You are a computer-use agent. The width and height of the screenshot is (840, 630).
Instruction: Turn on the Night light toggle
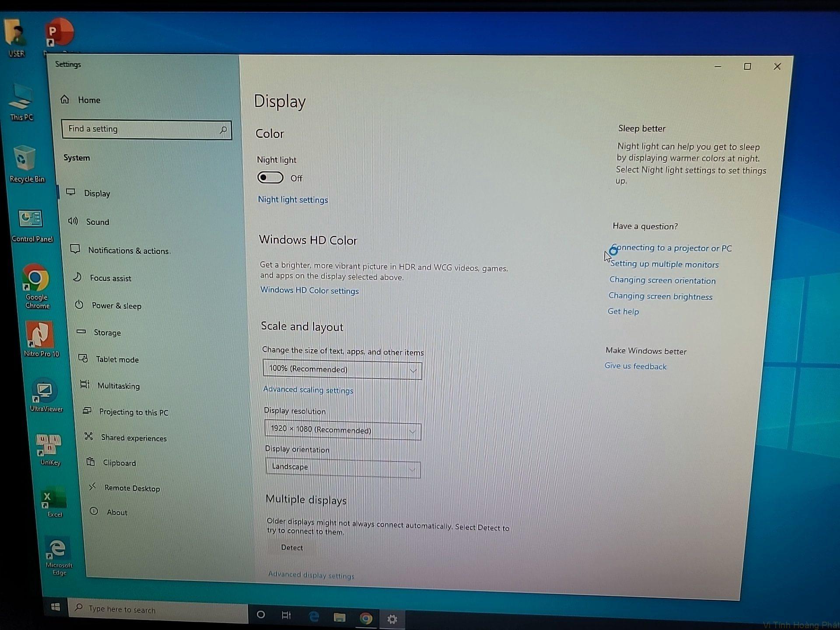[270, 177]
